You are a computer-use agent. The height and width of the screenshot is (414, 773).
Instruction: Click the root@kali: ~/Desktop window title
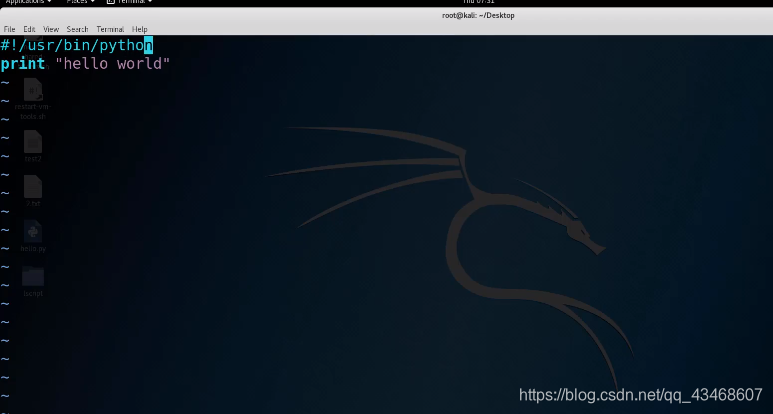pos(478,15)
